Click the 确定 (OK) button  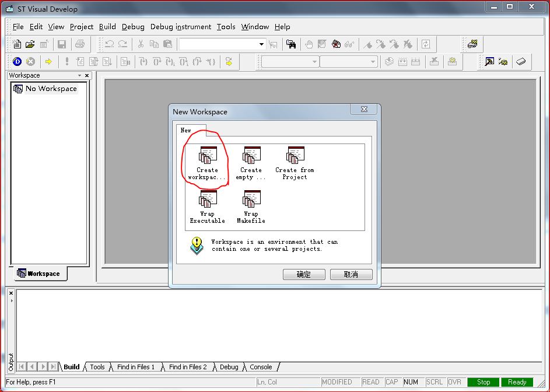[x=304, y=274]
